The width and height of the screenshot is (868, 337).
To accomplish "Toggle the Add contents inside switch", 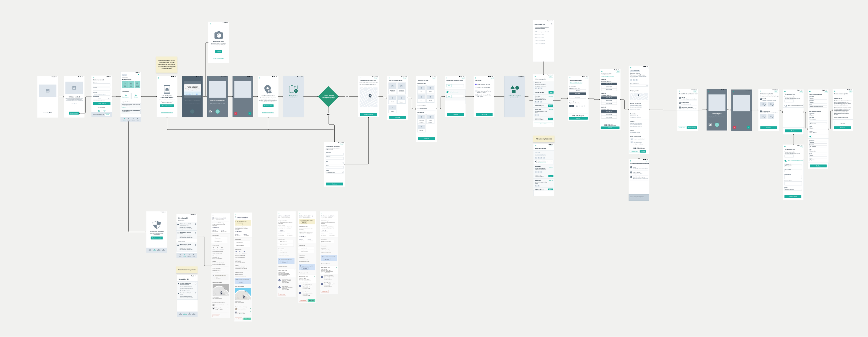I will [448, 92].
